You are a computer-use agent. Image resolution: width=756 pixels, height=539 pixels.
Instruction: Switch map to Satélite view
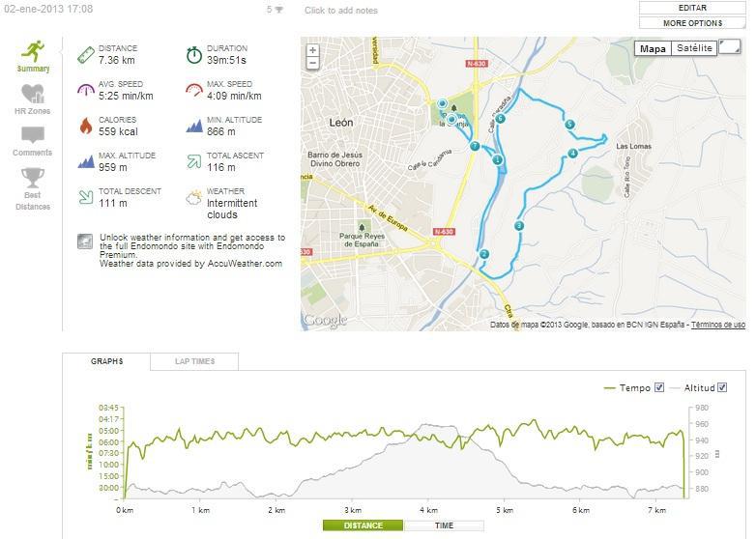point(694,48)
